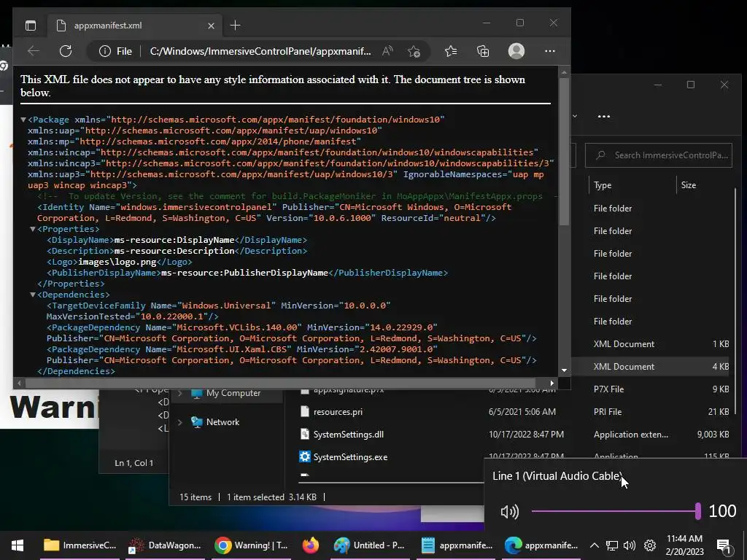Open Firefox from the taskbar

pos(311,545)
